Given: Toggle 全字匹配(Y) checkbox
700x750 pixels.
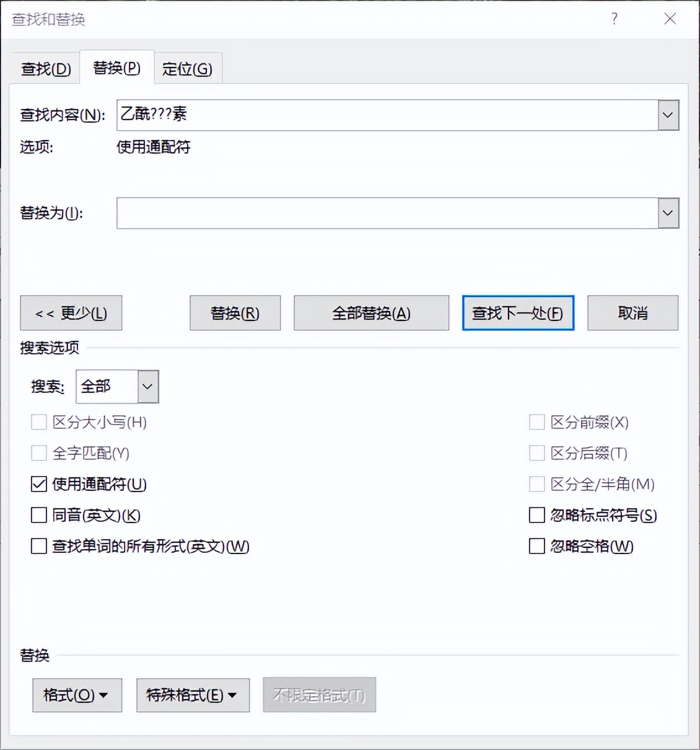Looking at the screenshot, I should (39, 453).
